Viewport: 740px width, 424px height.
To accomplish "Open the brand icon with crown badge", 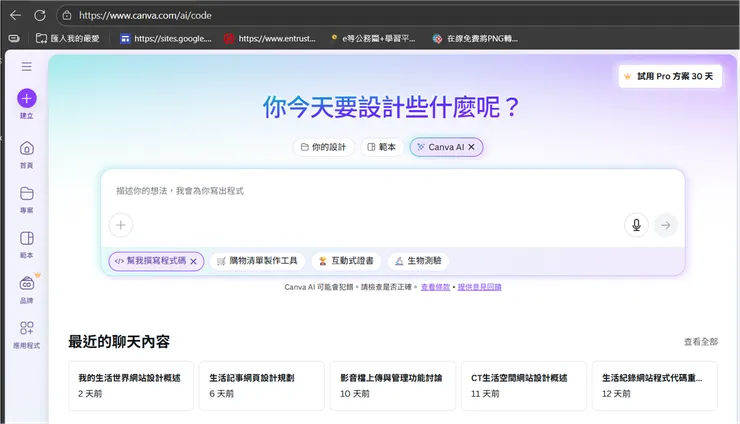I will click(x=27, y=283).
